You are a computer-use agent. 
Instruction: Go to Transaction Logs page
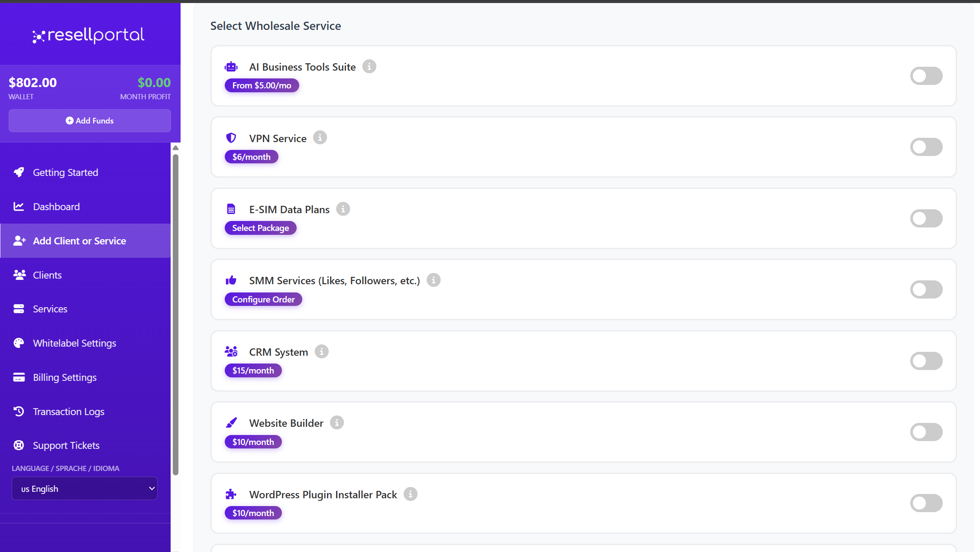tap(68, 412)
